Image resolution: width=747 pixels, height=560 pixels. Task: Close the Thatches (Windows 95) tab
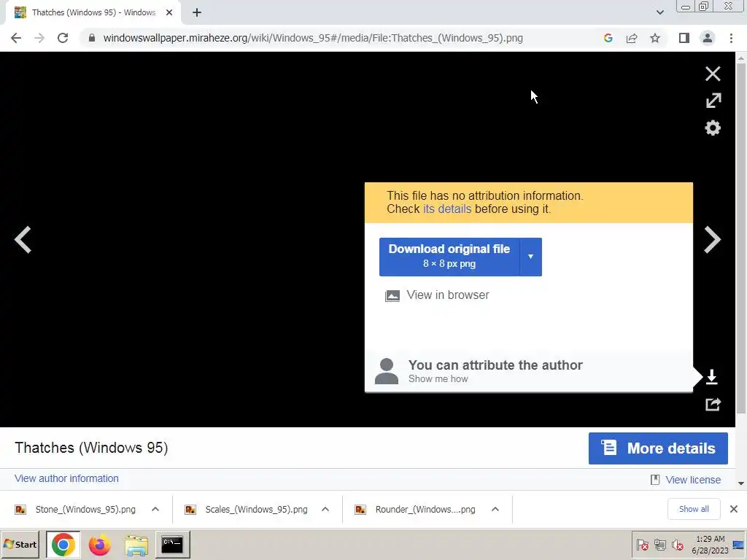point(169,12)
